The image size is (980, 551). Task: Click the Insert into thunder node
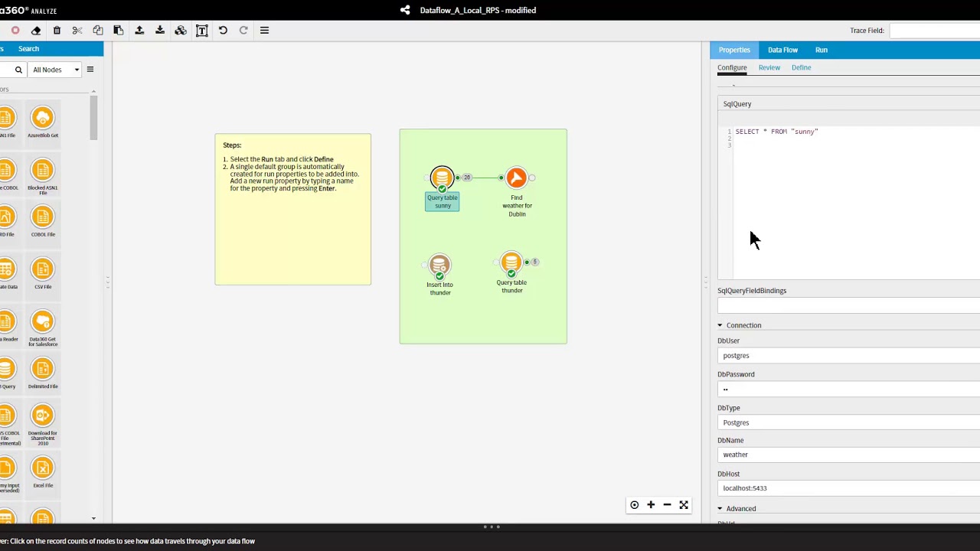coord(439,266)
